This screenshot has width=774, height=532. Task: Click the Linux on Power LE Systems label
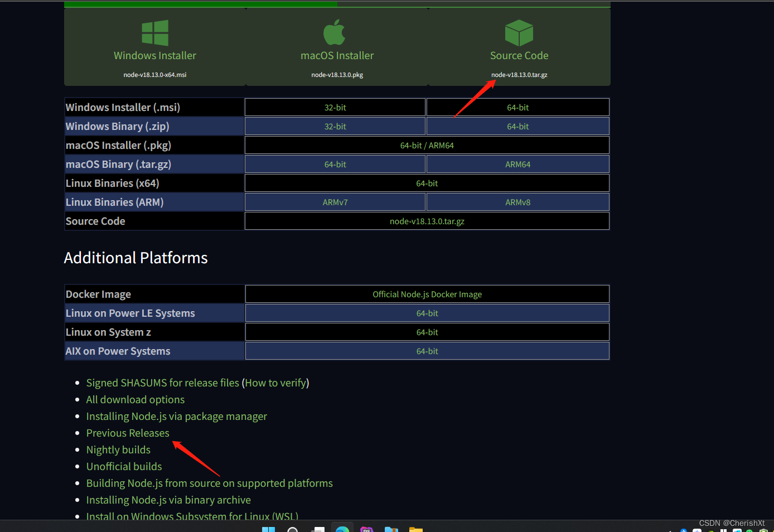click(x=130, y=313)
